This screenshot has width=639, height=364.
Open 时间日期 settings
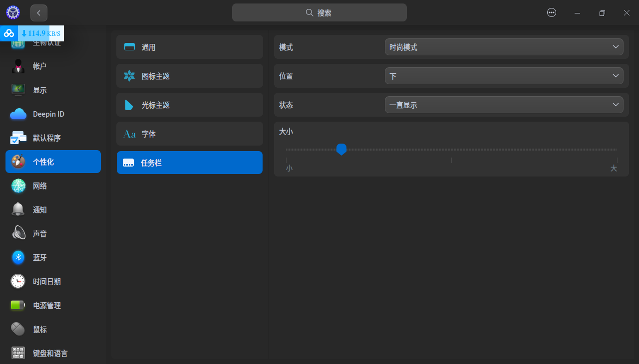point(53,281)
